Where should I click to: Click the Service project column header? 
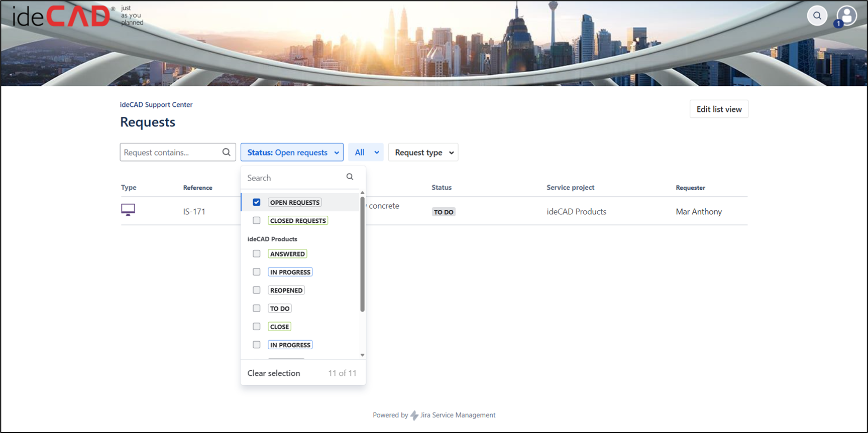pos(570,187)
